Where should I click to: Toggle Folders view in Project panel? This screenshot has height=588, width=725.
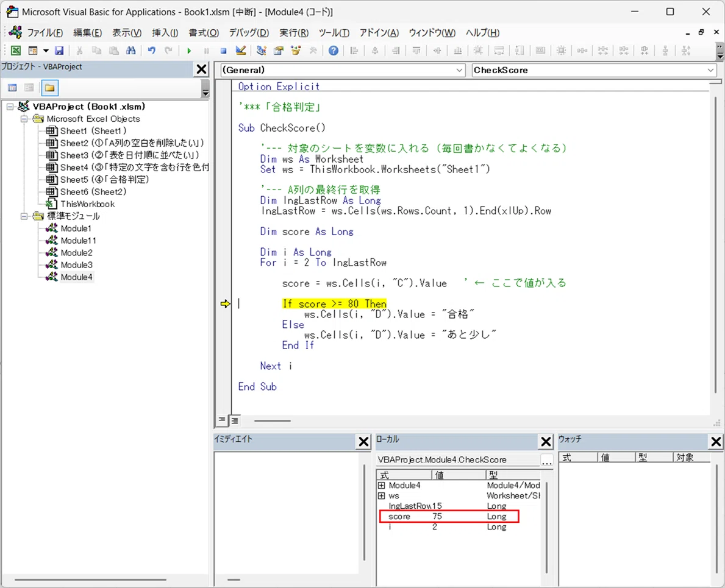(x=49, y=88)
